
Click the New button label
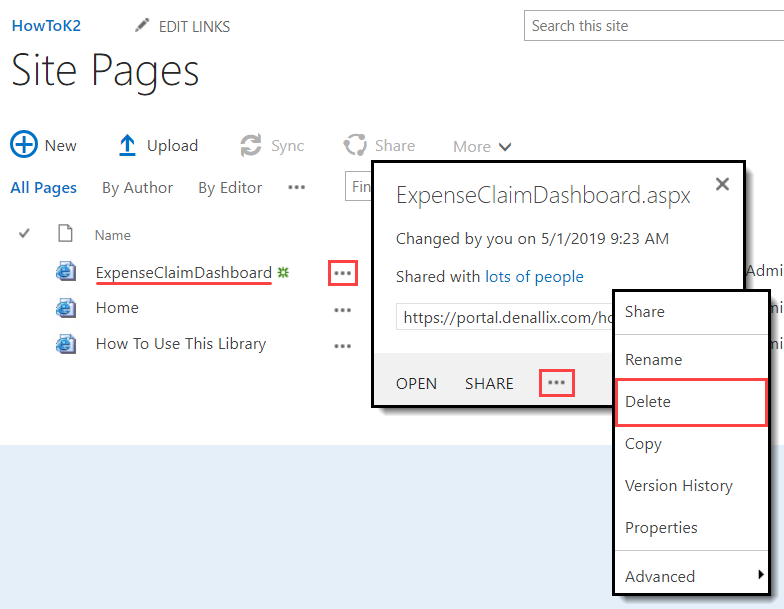(x=60, y=146)
